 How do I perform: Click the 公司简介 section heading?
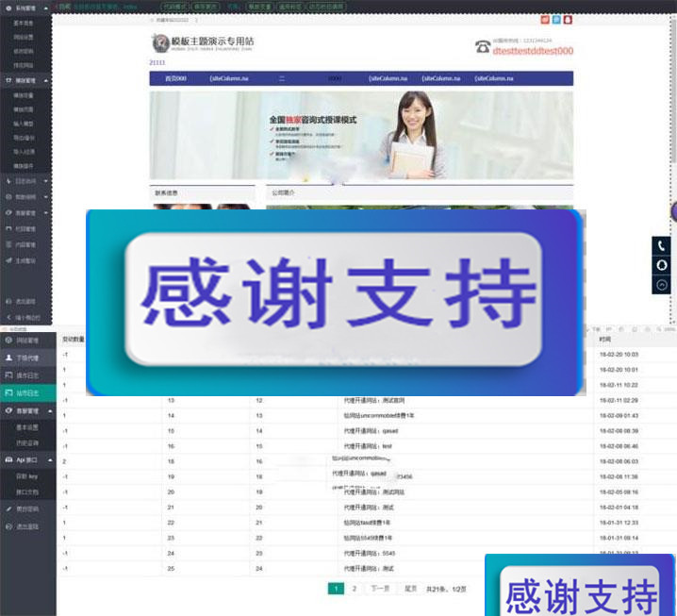pos(284,192)
